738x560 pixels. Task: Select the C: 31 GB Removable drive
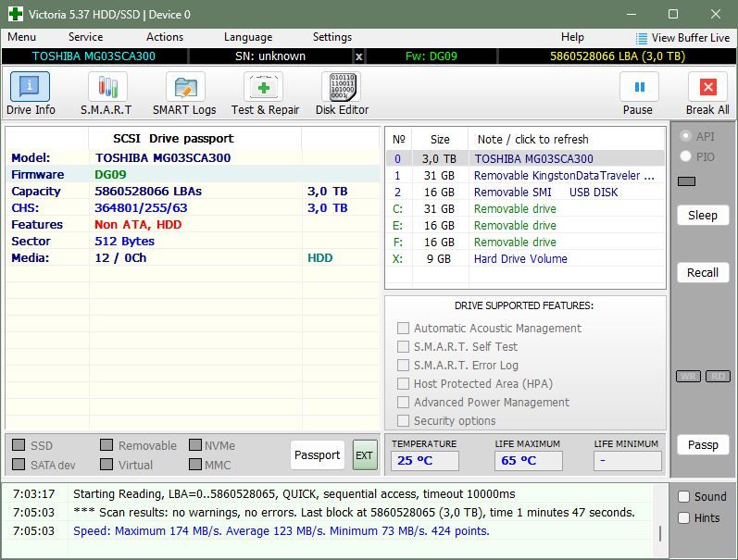click(x=525, y=209)
